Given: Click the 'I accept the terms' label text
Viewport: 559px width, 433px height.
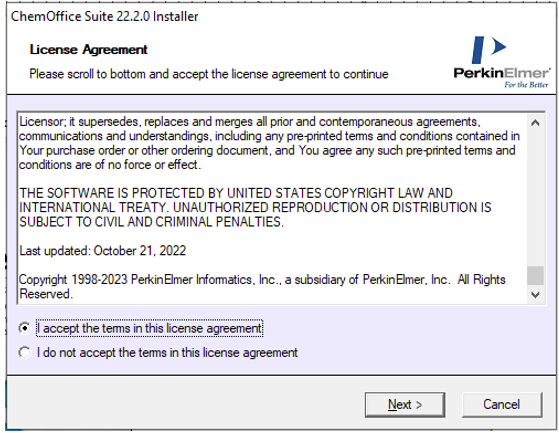Looking at the screenshot, I should 150,328.
